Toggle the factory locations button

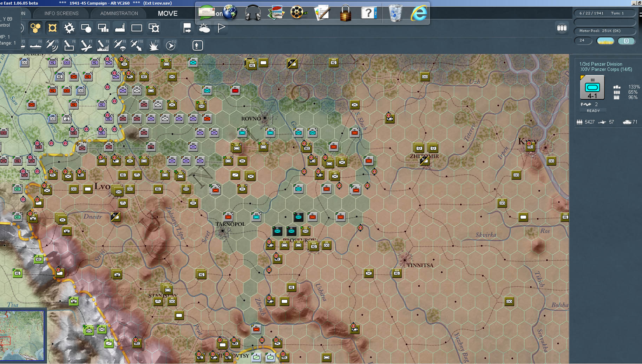point(120,28)
